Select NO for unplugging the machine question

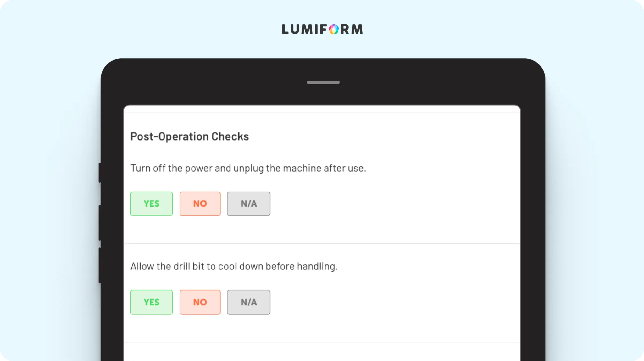tap(200, 204)
